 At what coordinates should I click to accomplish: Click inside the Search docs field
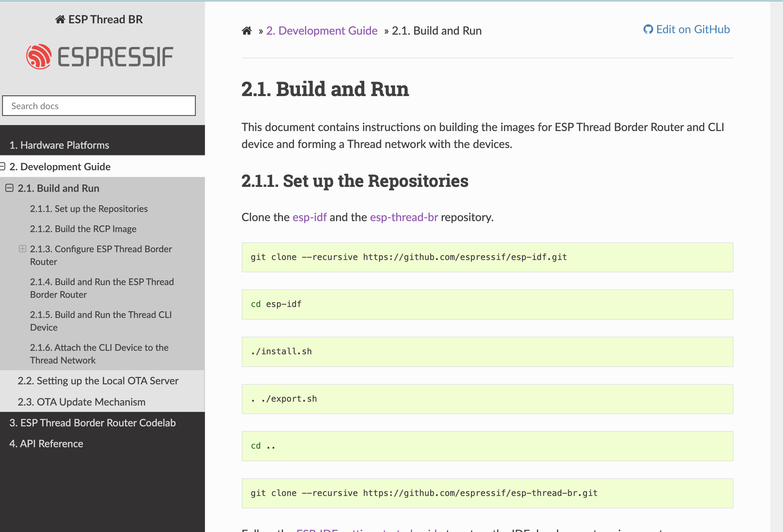pos(99,106)
